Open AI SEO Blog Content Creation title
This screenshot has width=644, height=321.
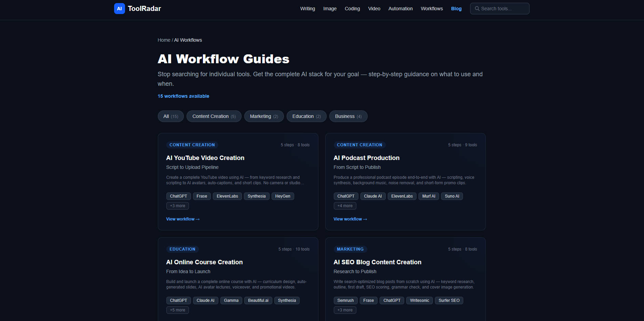coord(377,262)
